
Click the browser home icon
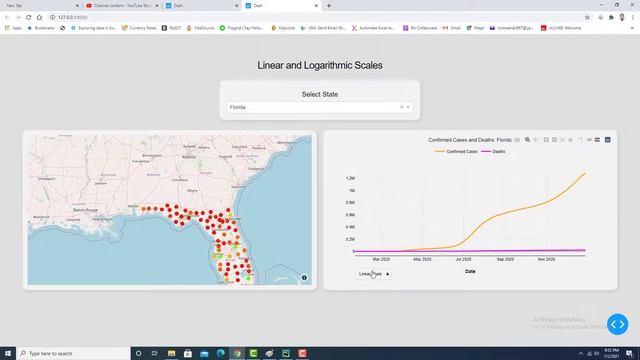pos(39,17)
